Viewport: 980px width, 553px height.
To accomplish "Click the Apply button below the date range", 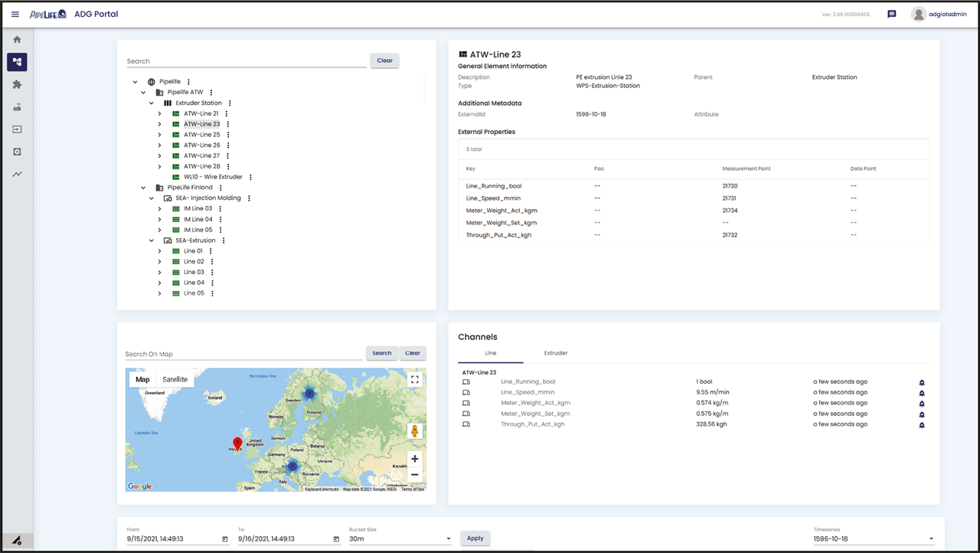I will point(475,538).
